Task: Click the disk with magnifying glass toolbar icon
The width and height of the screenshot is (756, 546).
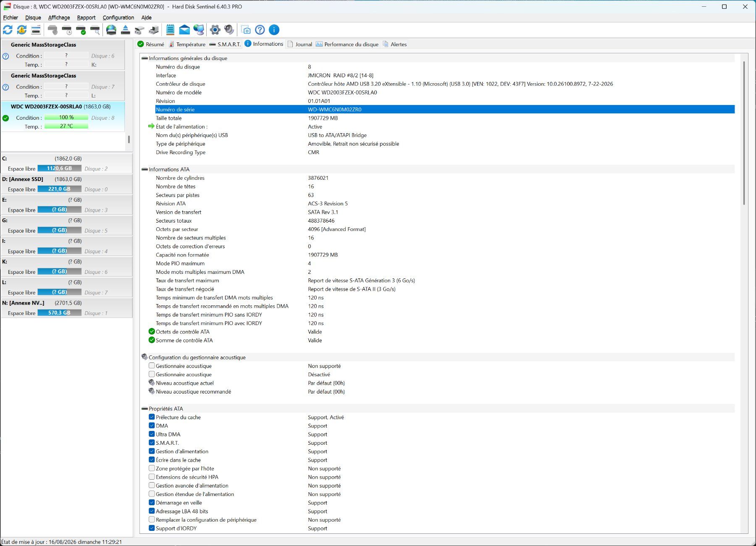Action: click(x=95, y=30)
